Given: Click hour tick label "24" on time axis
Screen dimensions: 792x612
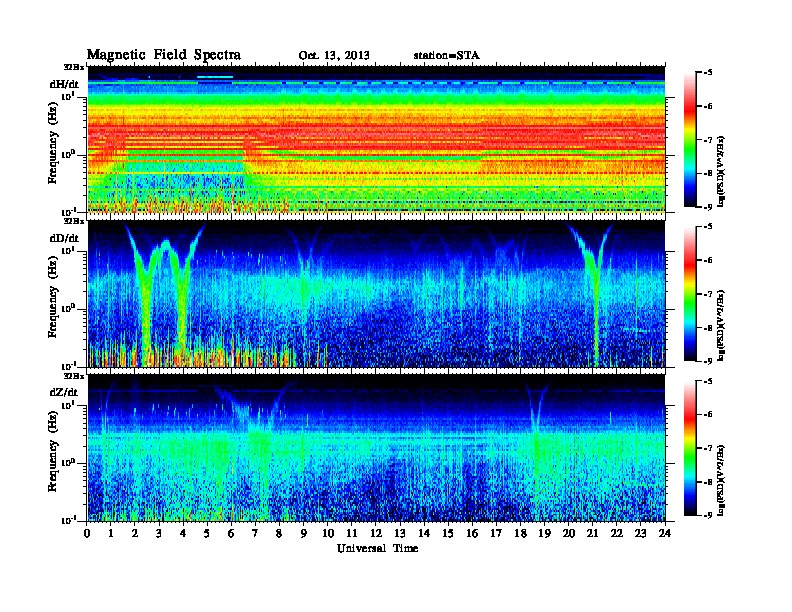Looking at the screenshot, I should click(x=665, y=533).
